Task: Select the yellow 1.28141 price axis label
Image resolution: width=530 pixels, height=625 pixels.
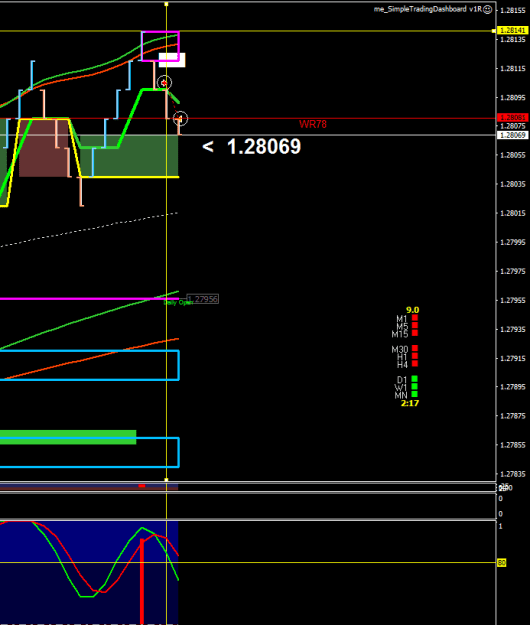Action: pyautogui.click(x=513, y=30)
